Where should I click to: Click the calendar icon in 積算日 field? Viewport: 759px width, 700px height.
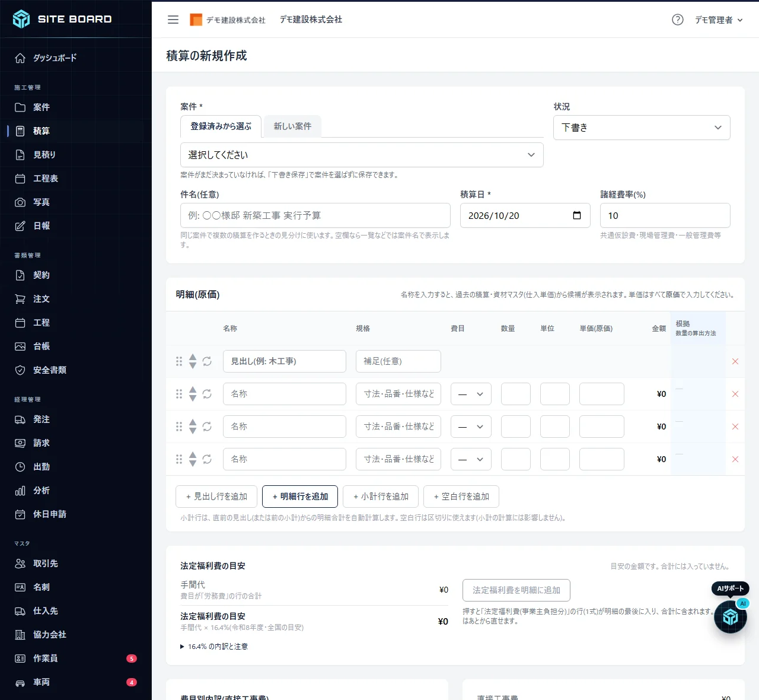tap(577, 215)
